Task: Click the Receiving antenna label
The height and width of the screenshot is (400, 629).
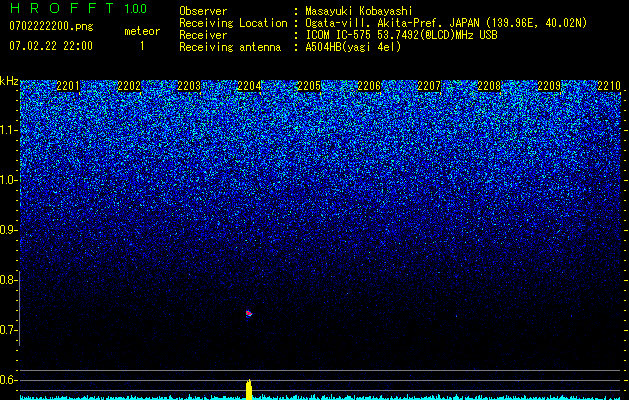Action: point(230,47)
